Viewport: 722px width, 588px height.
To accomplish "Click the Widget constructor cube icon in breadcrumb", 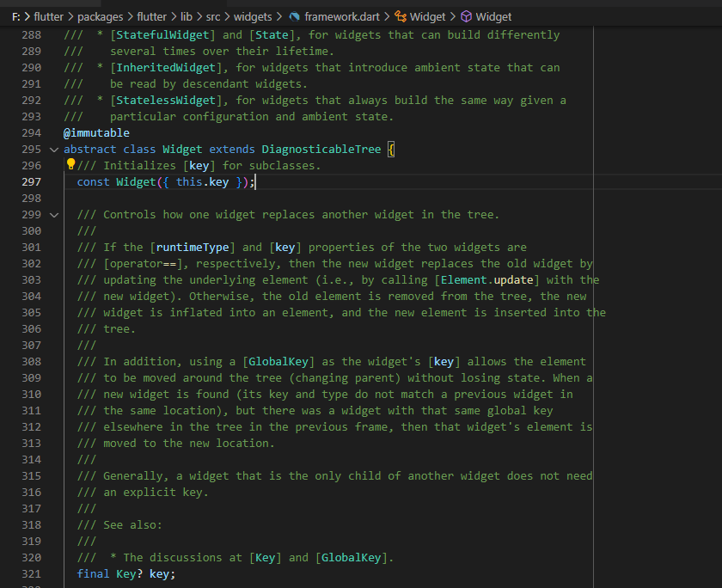I will 467,17.
